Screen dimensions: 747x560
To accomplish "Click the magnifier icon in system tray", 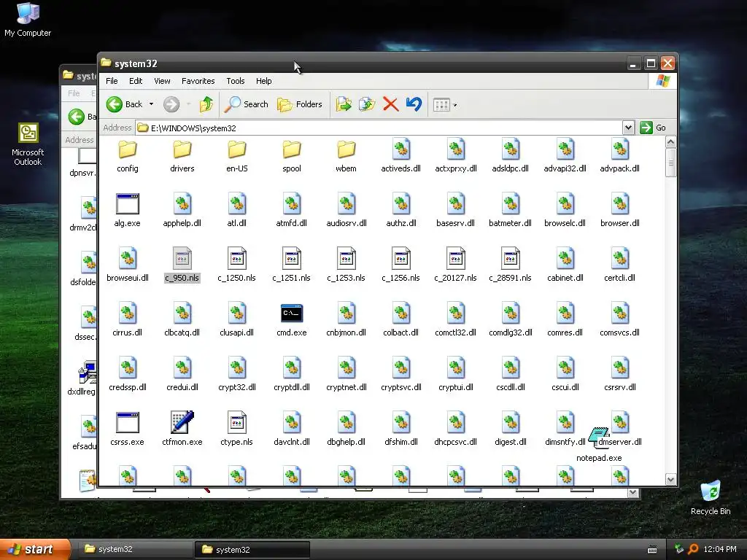I will (693, 549).
